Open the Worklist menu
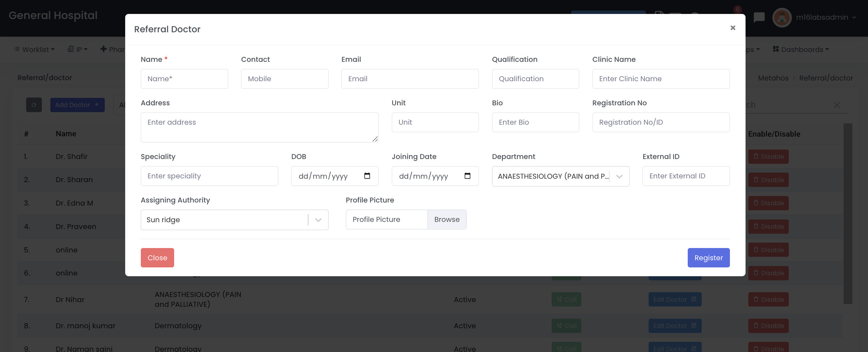 click(34, 50)
